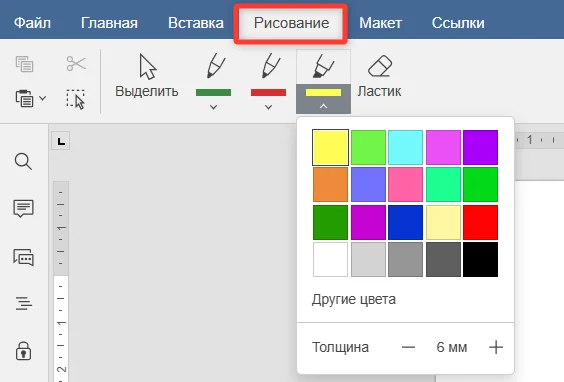Click the Copy icon in toolbar
This screenshot has width=564, height=382.
(24, 64)
